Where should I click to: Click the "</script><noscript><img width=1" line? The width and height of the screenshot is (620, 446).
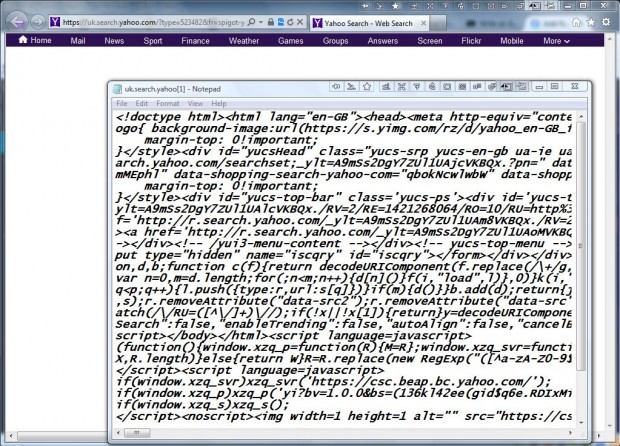pyautogui.click(x=344, y=416)
